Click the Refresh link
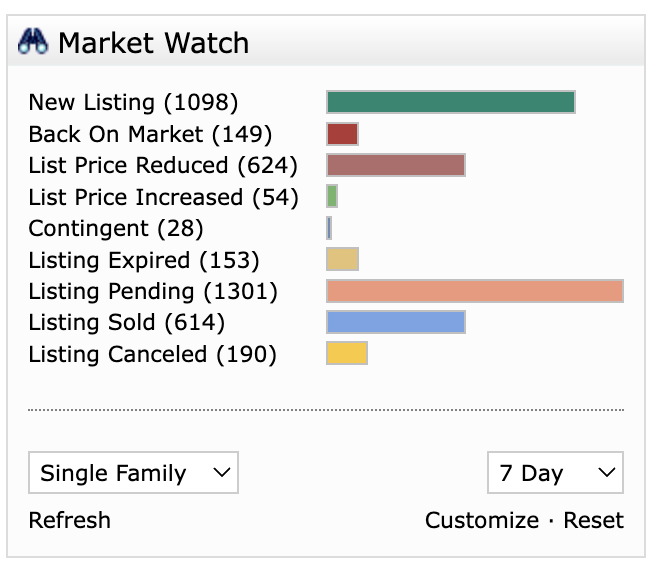The height and width of the screenshot is (568, 656). [x=69, y=520]
